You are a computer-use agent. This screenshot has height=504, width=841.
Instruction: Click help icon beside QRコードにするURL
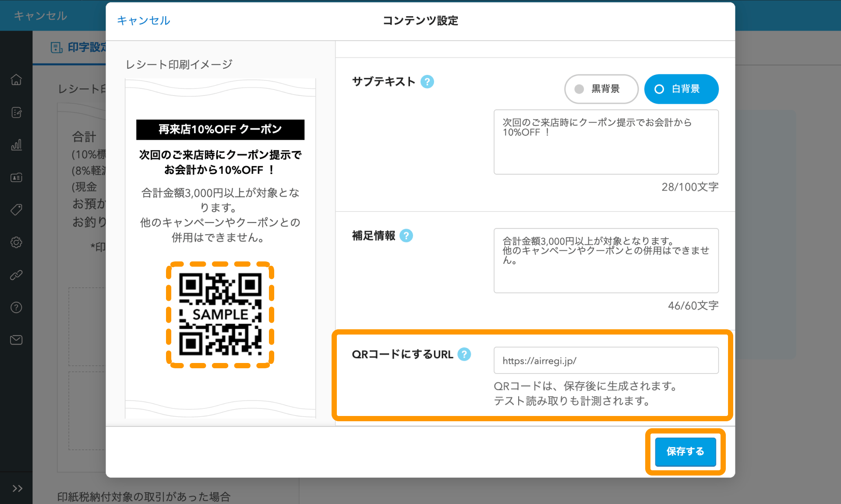point(464,354)
